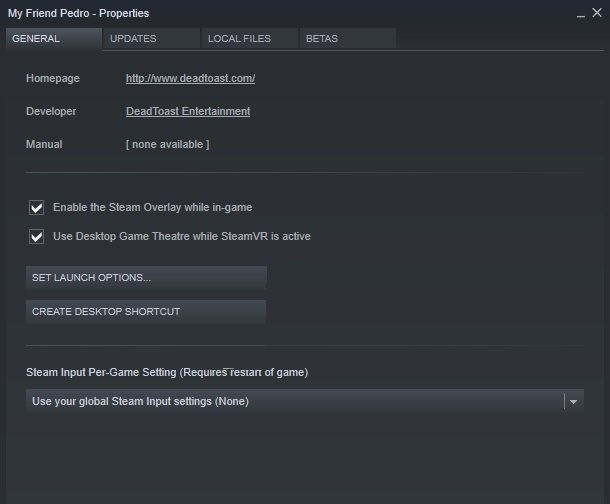Click the "Homepage" field label
Screen dimensions: 610x504
[53, 78]
